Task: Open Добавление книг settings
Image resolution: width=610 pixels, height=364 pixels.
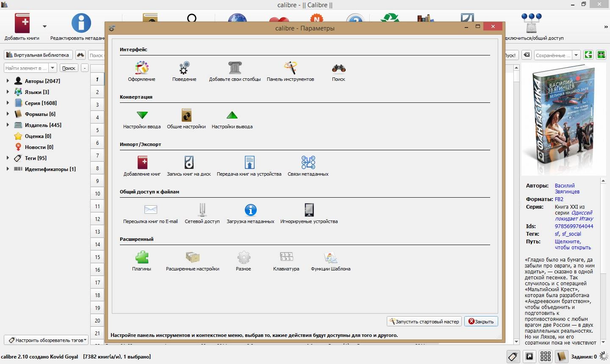Action: tap(142, 166)
